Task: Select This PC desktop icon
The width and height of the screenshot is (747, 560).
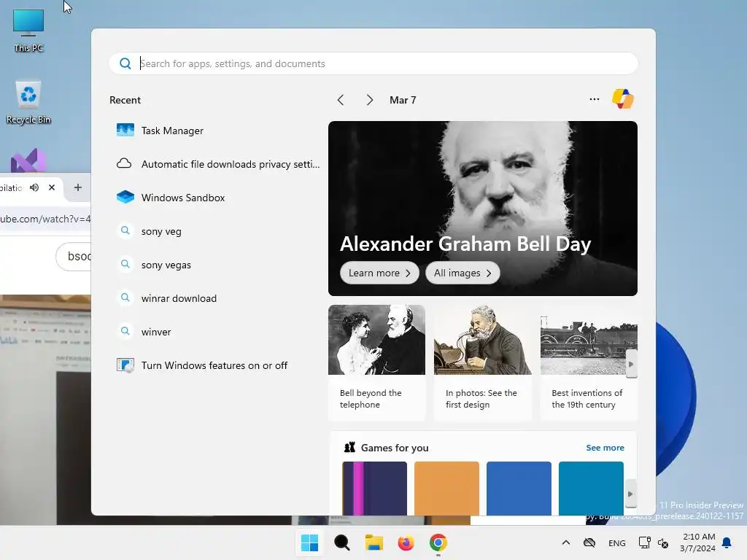Action: [x=28, y=31]
